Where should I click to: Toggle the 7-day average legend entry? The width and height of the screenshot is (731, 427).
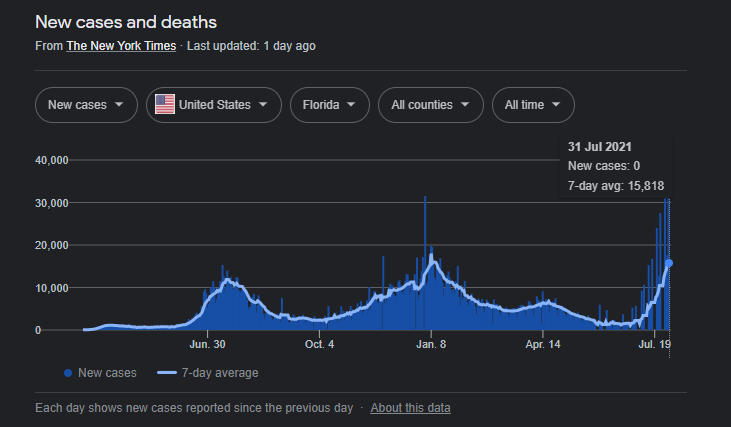[x=208, y=373]
